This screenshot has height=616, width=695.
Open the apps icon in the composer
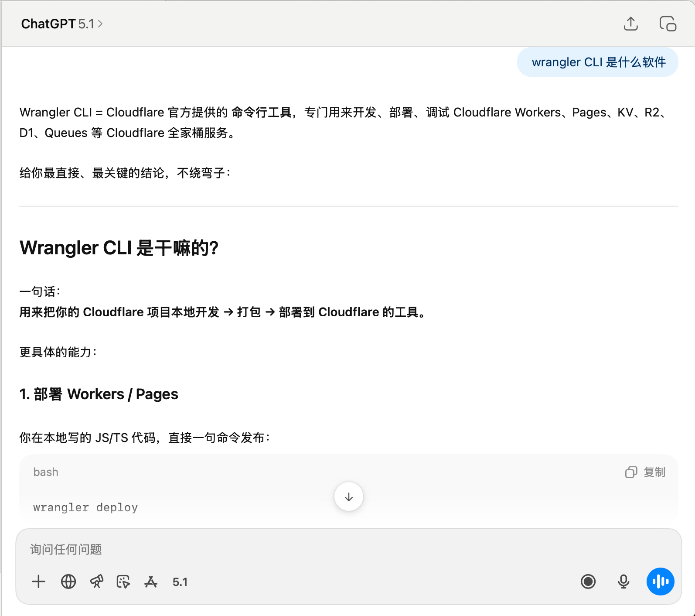[x=150, y=582]
